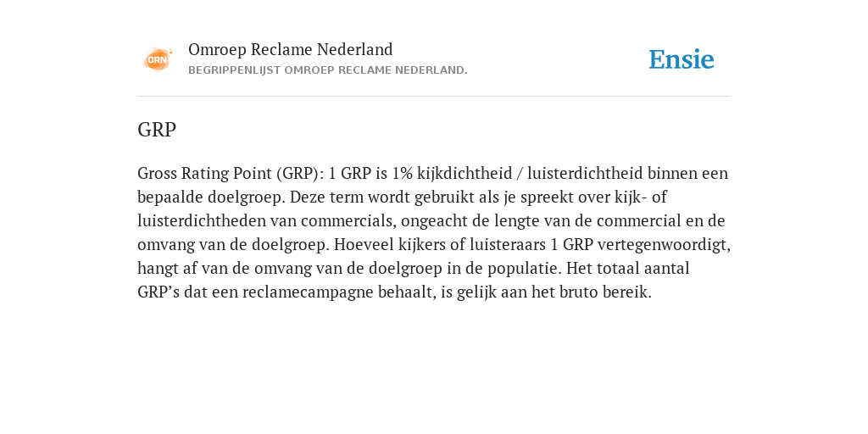Select the GRP heading

[157, 130]
